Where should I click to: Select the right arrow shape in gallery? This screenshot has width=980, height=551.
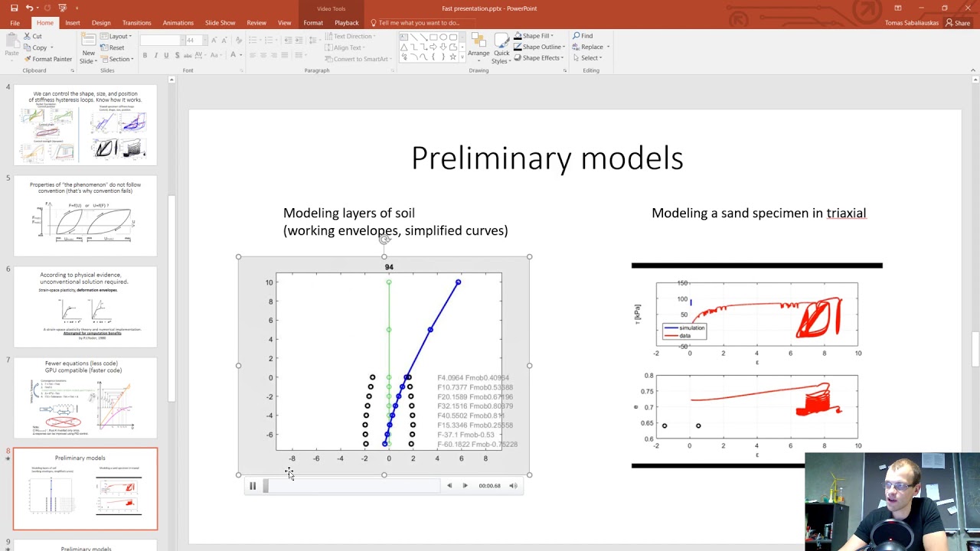[433, 47]
